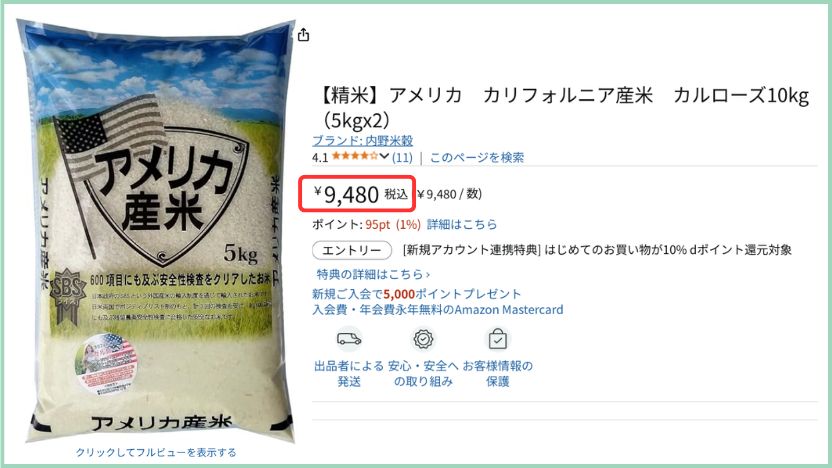Image resolution: width=832 pixels, height=468 pixels.
Task: Open 詳細はこちら points details link
Action: click(x=462, y=224)
